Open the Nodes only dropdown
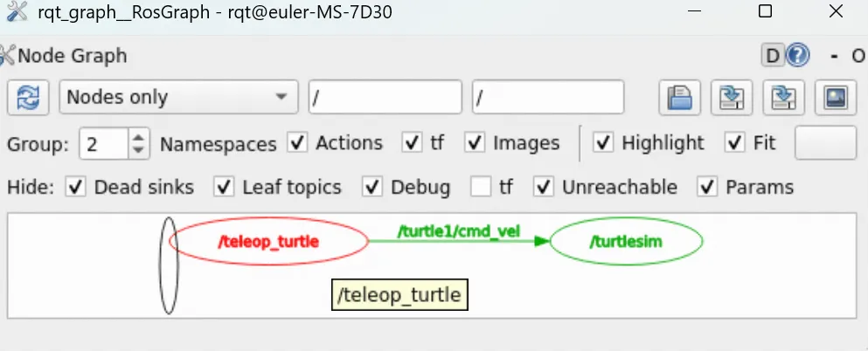Image resolution: width=868 pixels, height=351 pixels. click(x=178, y=97)
